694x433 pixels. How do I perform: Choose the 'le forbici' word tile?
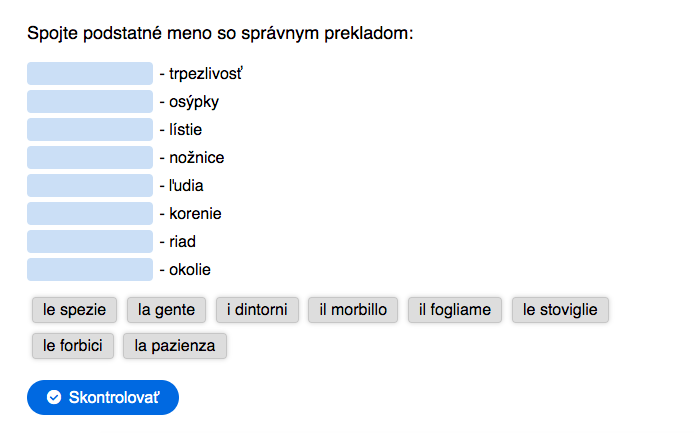point(73,346)
